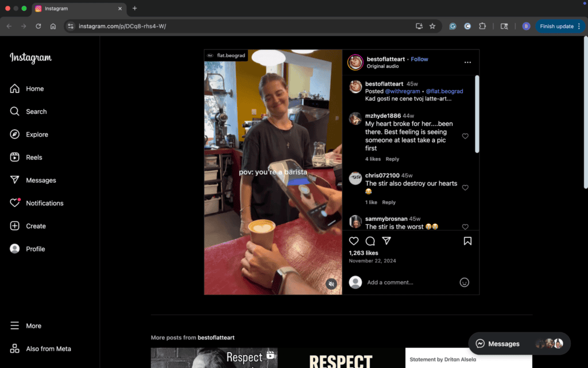Save the post with the bookmark icon

(x=467, y=241)
